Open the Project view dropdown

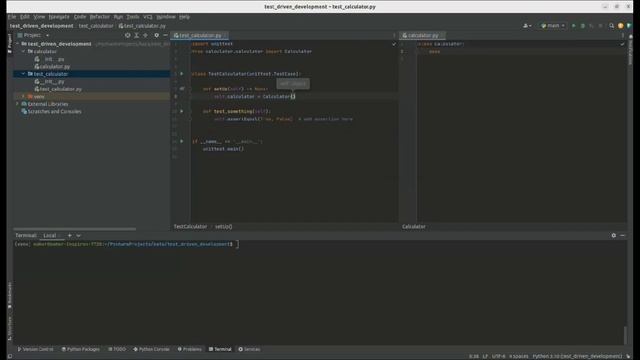pos(36,36)
